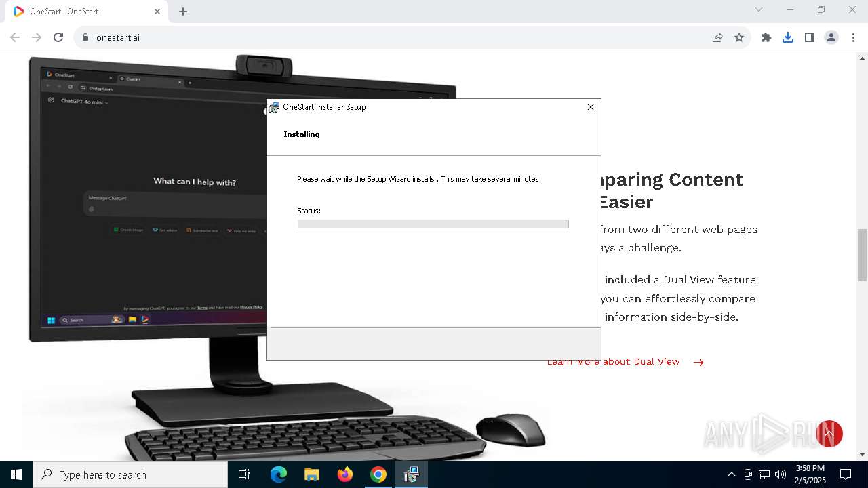Launch Microsoft Edge from the taskbar
The width and height of the screenshot is (868, 488).
(279, 474)
